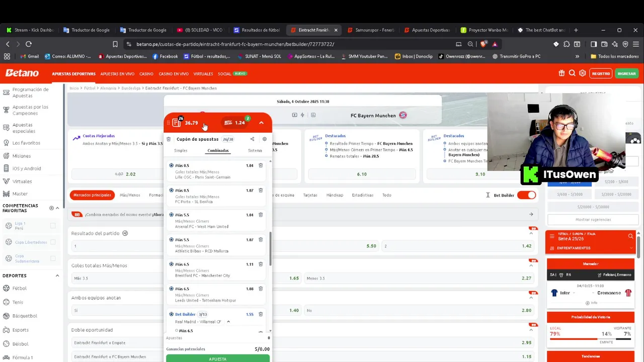Delete the Brentford FC - Manchester City bet

261,264
